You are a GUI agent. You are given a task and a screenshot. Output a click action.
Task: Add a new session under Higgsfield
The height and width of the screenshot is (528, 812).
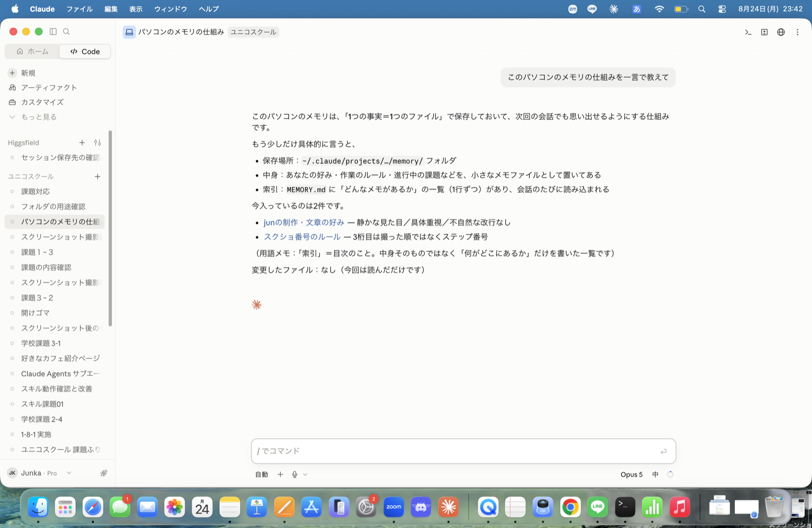[82, 143]
